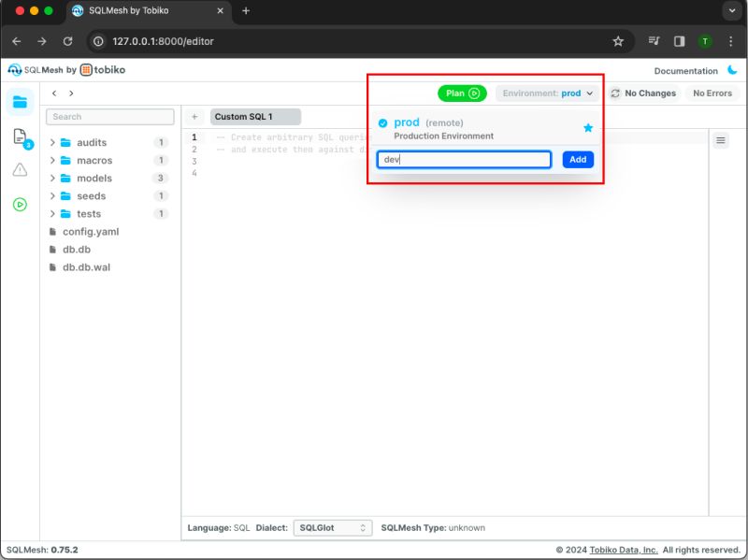748x560 pixels.
Task: Click the warnings triangle icon in the sidebar
Action: 20,168
